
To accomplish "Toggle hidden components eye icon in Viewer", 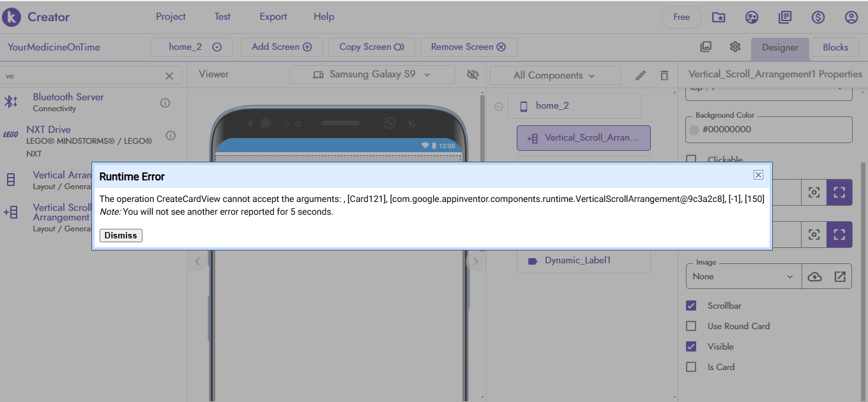I will (473, 75).
